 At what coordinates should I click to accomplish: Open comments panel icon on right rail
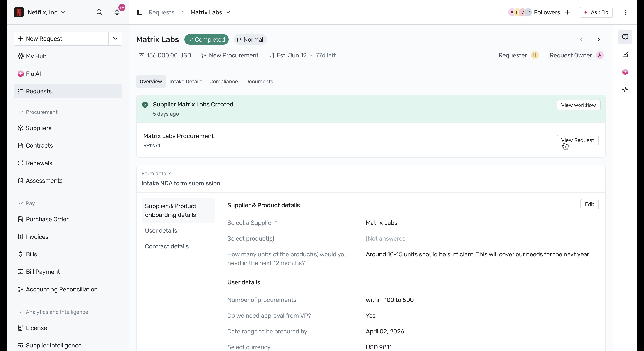pyautogui.click(x=625, y=37)
